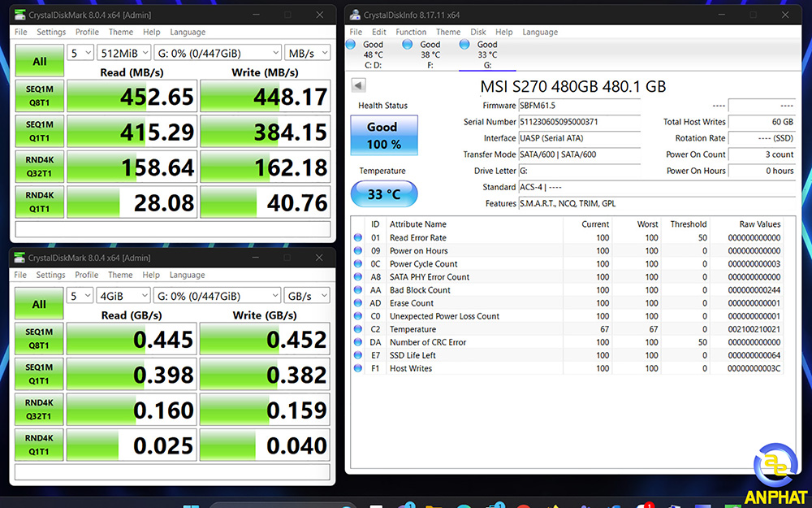Select the G: disk status orb
Image resolution: width=812 pixels, height=508 pixels.
[464, 45]
